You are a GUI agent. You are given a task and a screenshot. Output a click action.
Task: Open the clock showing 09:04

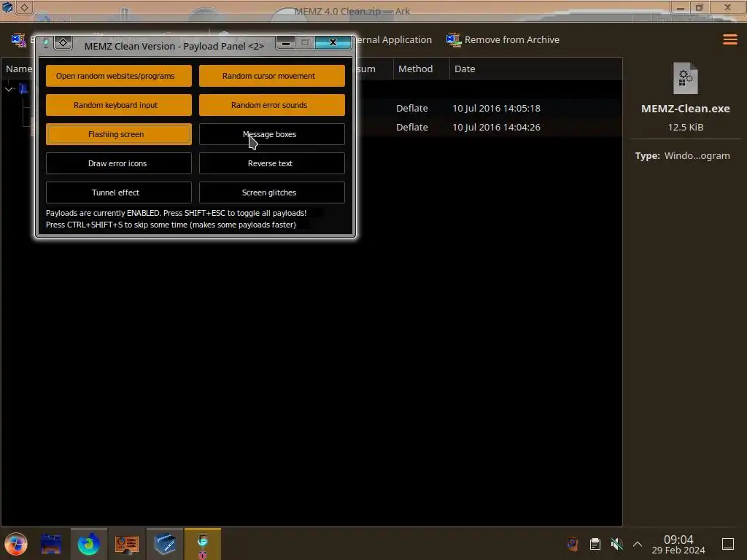pos(678,544)
